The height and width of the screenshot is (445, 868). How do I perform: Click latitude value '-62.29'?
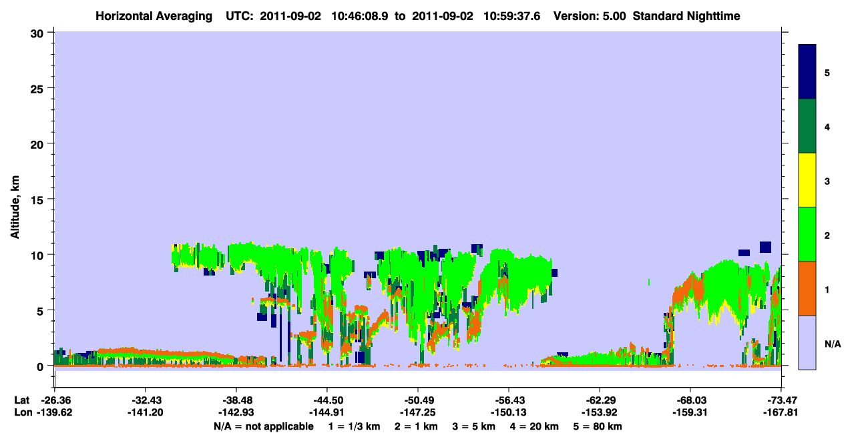pos(599,400)
